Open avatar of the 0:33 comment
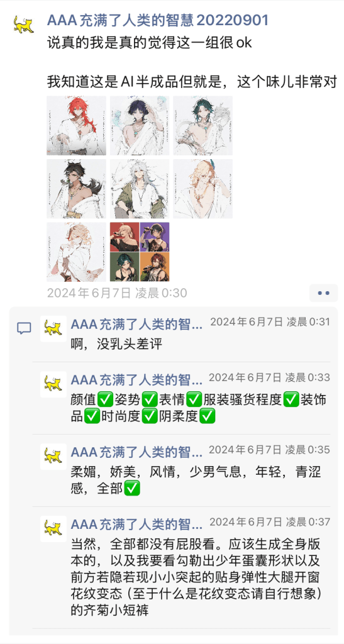Viewport: 344px width, 644px height. pos(53,384)
